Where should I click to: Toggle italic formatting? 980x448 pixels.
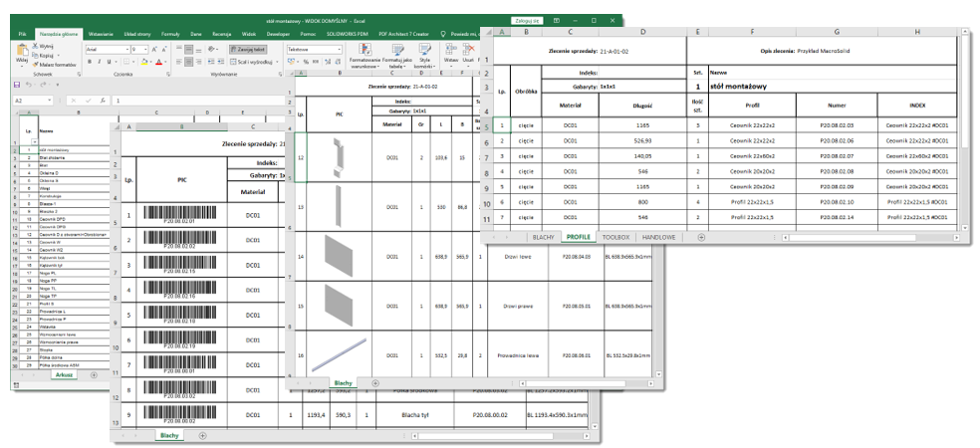tap(100, 62)
